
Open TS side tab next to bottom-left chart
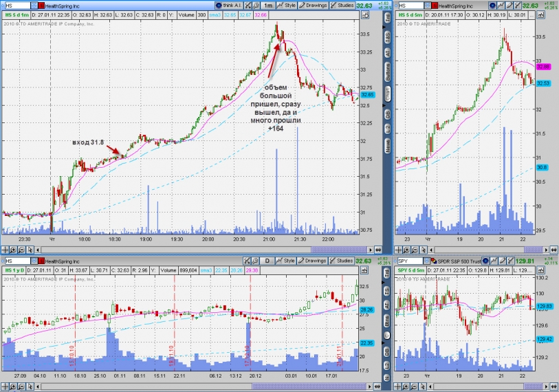coord(386,291)
